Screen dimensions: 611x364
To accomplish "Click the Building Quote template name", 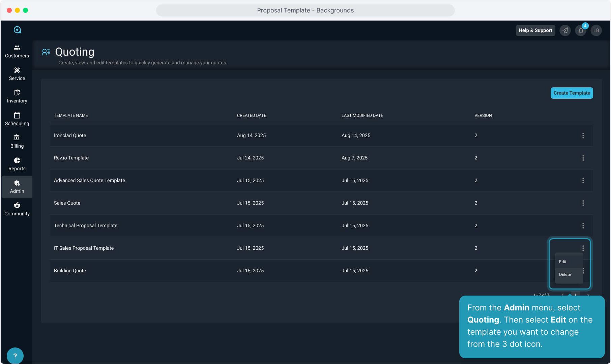I will pyautogui.click(x=70, y=271).
